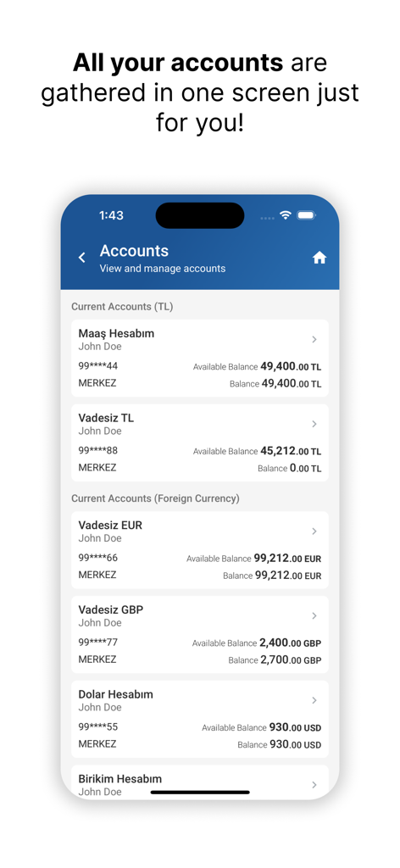Click account number 99****88
400x868 pixels.
(x=98, y=451)
